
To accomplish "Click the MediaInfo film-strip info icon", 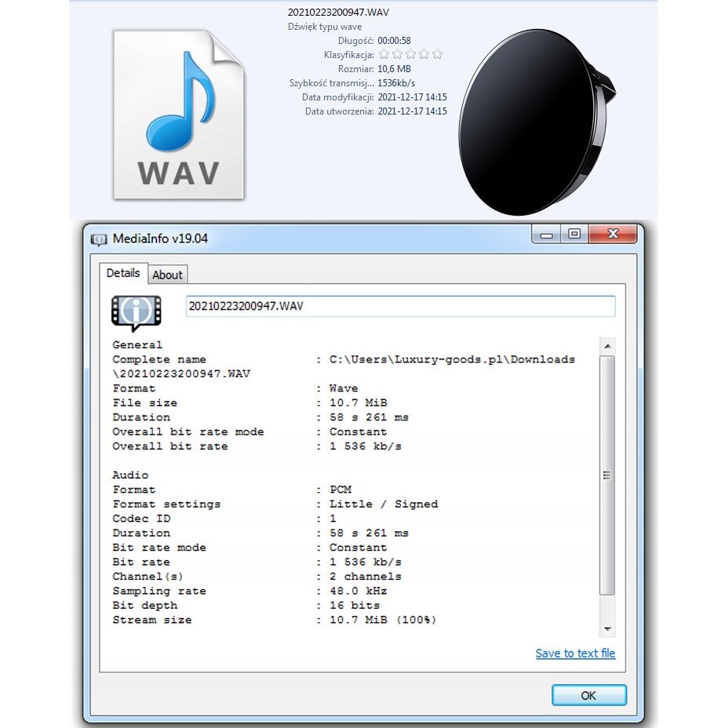I will pos(136,312).
